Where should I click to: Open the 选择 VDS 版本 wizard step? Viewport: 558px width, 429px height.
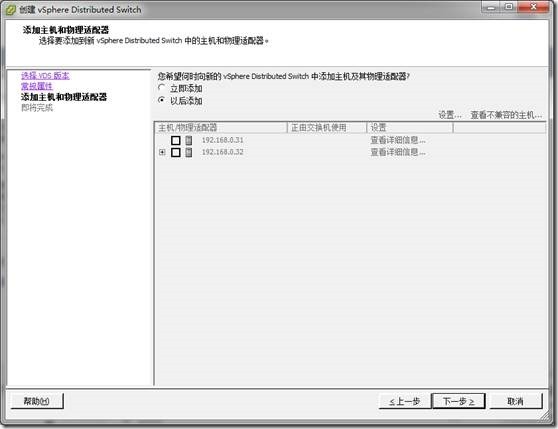tap(45, 75)
